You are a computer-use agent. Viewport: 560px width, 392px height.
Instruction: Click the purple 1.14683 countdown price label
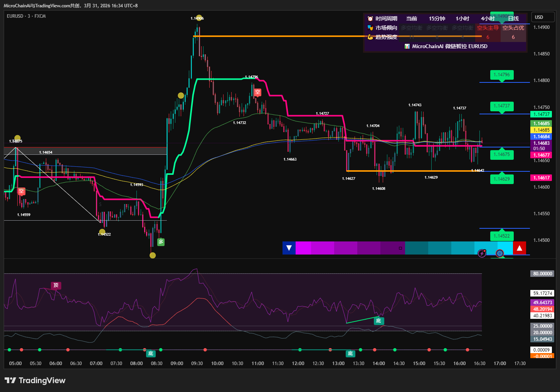[542, 146]
